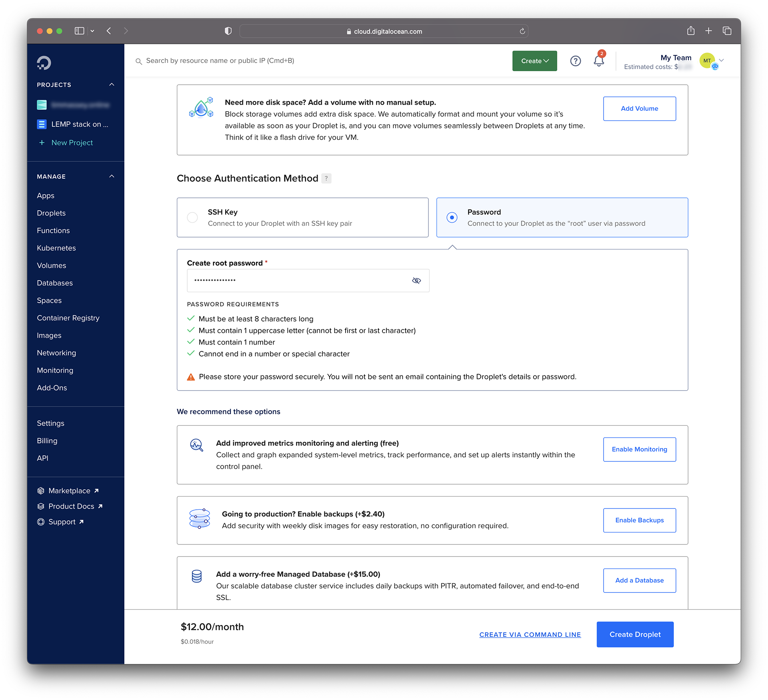Open Networking in the sidebar
The image size is (768, 700).
[x=56, y=353]
